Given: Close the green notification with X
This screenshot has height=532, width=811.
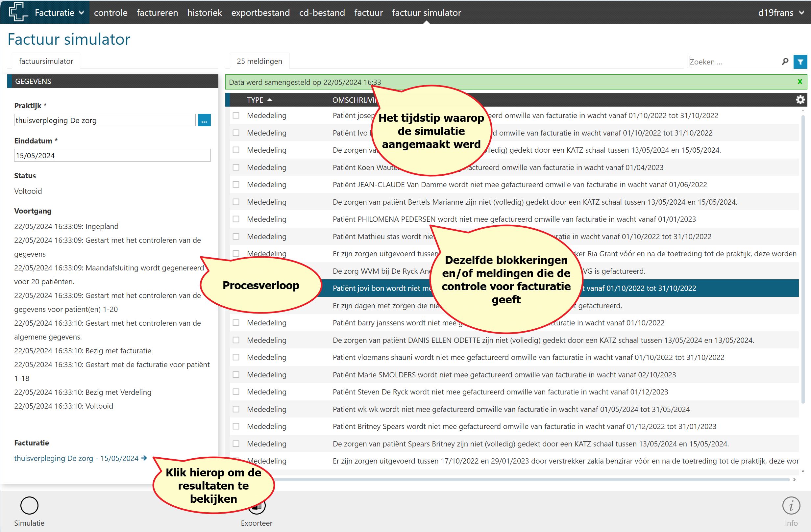Looking at the screenshot, I should tap(800, 82).
